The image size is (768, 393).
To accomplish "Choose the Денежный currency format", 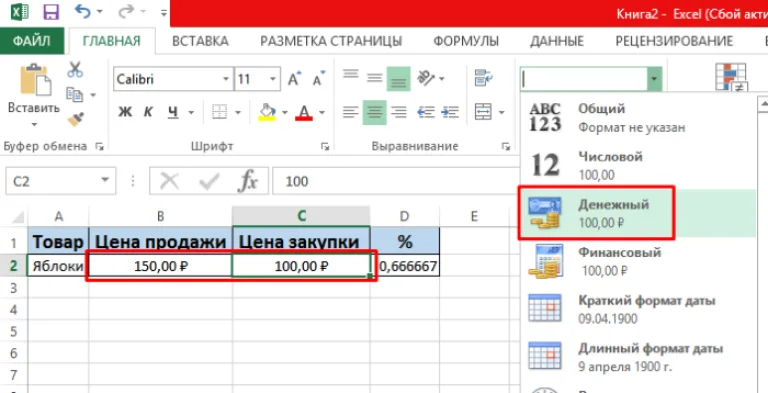I will tap(638, 213).
